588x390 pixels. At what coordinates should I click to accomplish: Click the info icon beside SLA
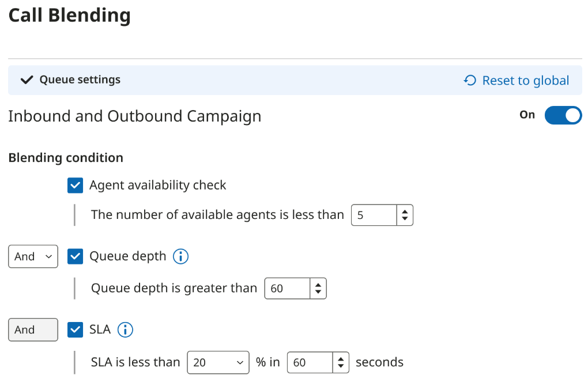coord(125,329)
